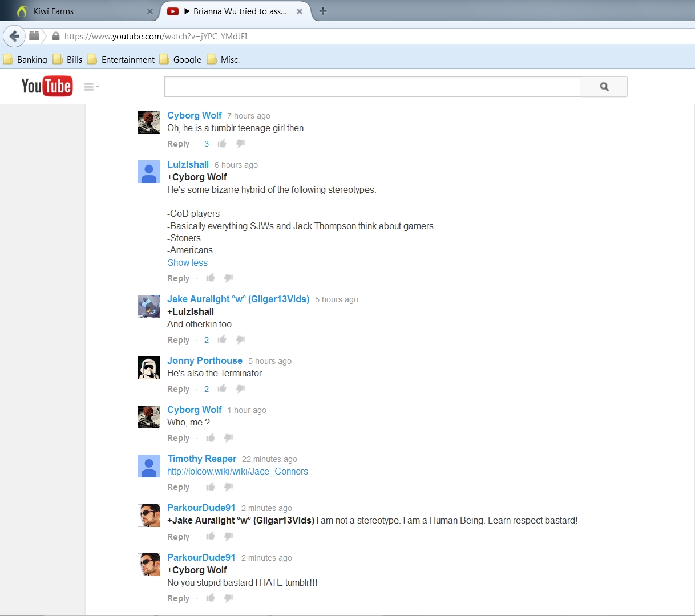Viewport: 695px width, 616px height.
Task: Open the Misc. bookmarks folder
Action: point(224,59)
